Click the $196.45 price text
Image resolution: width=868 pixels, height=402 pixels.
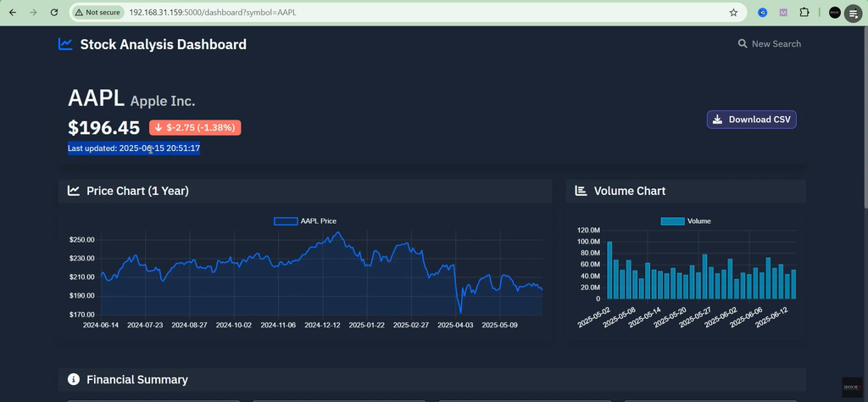point(103,128)
